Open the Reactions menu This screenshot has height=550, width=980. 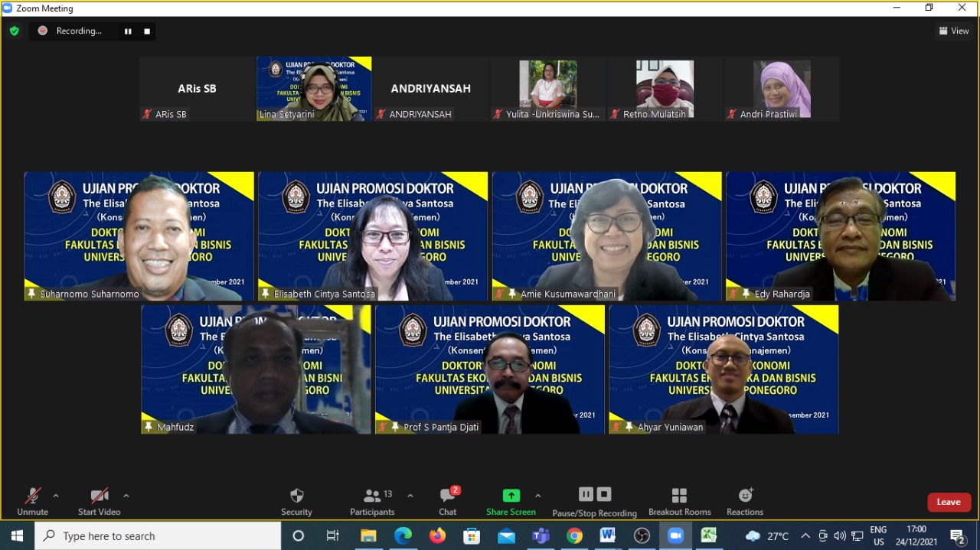pos(745,502)
